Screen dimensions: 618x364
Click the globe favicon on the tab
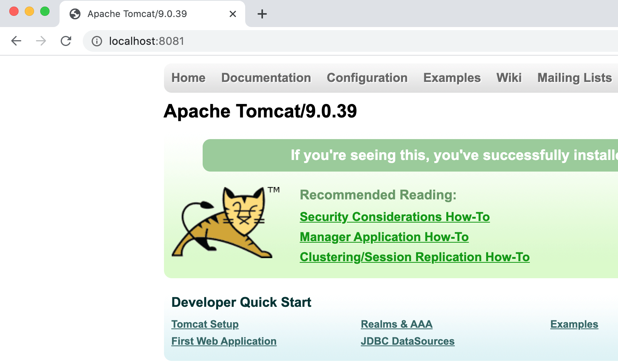tap(75, 14)
